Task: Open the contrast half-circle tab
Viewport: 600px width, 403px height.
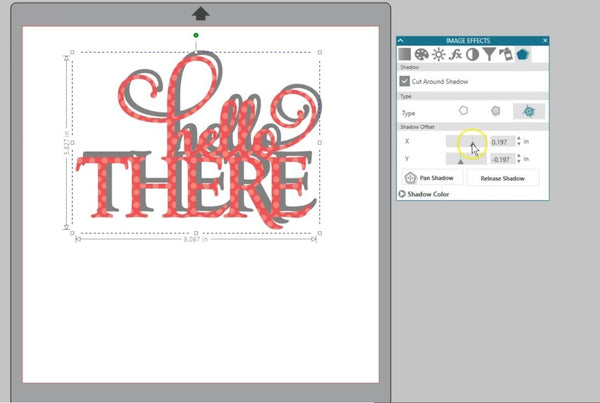Action: coord(472,54)
